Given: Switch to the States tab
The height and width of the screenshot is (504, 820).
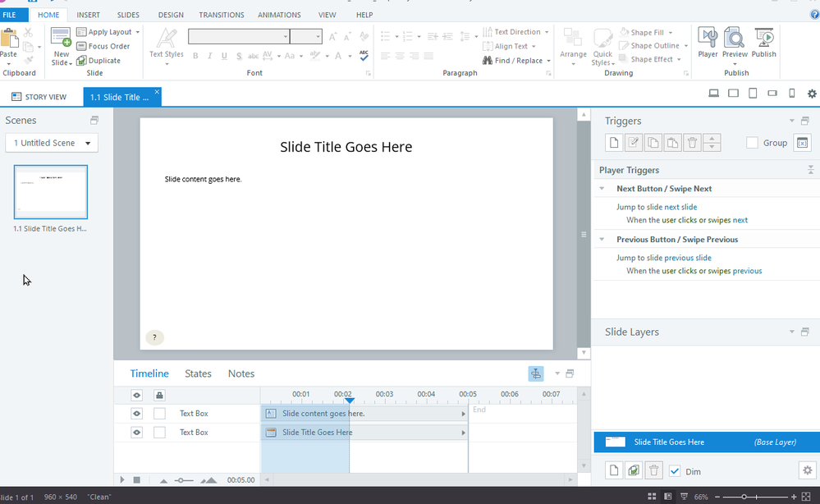Looking at the screenshot, I should click(x=198, y=373).
